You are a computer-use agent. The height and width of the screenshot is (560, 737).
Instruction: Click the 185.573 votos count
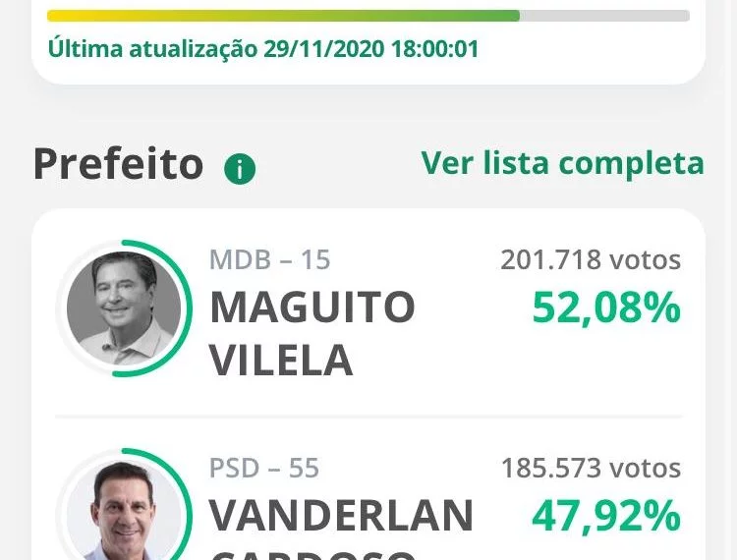pyautogui.click(x=591, y=468)
